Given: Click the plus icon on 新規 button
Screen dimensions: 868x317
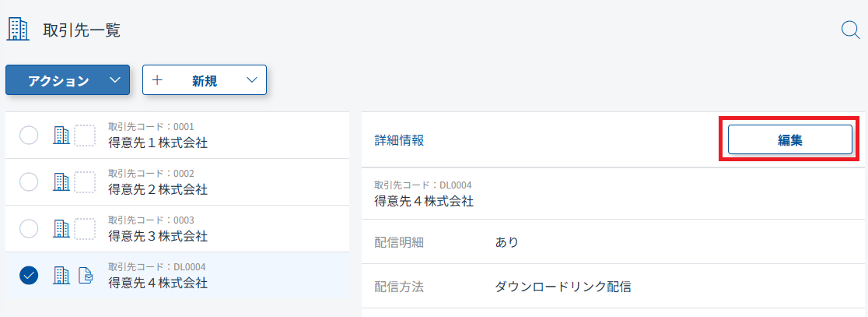Looking at the screenshot, I should (x=157, y=80).
